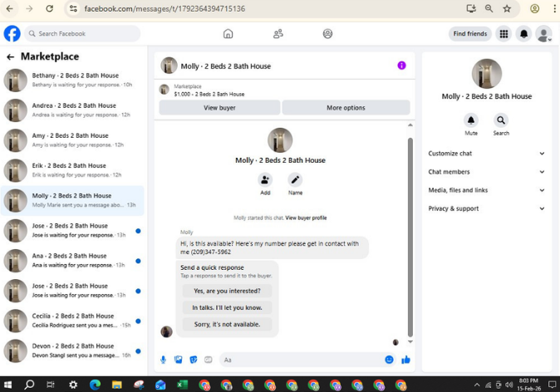Choose a sticker icon in composer
This screenshot has width=560, height=392.
click(194, 360)
